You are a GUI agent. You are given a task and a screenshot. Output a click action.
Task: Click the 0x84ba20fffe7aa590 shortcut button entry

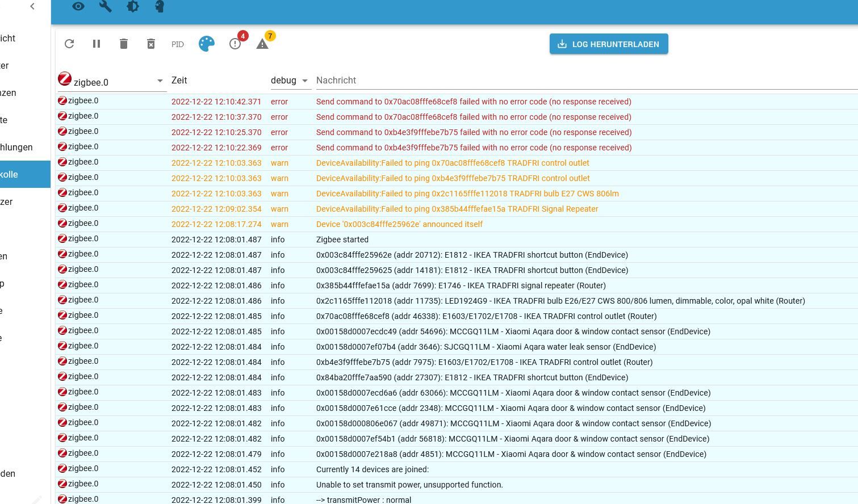[472, 377]
